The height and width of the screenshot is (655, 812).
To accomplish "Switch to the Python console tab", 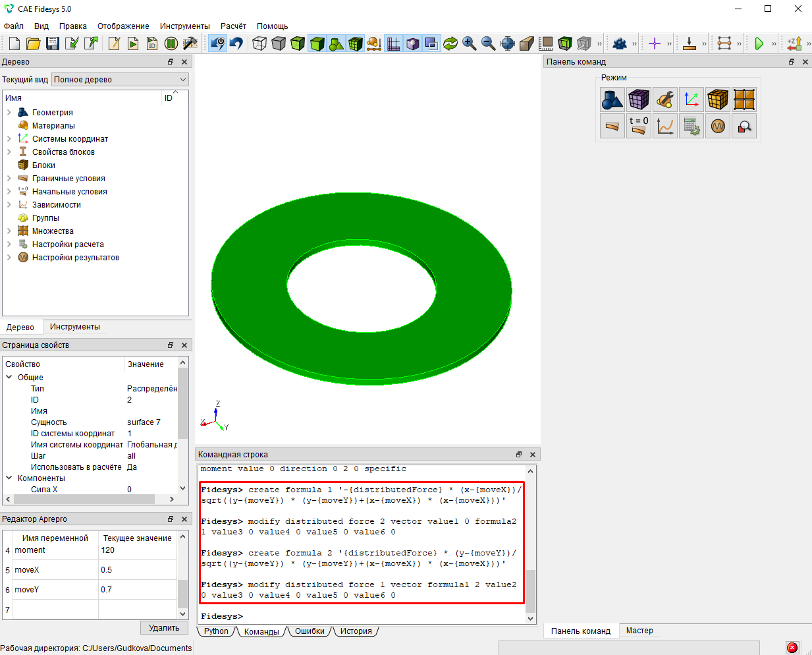I will (216, 631).
